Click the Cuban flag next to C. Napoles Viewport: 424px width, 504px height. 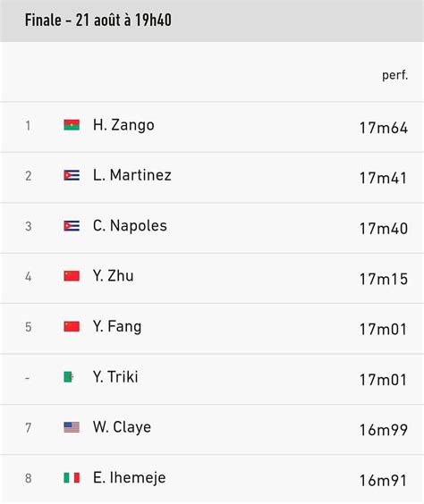[72, 226]
